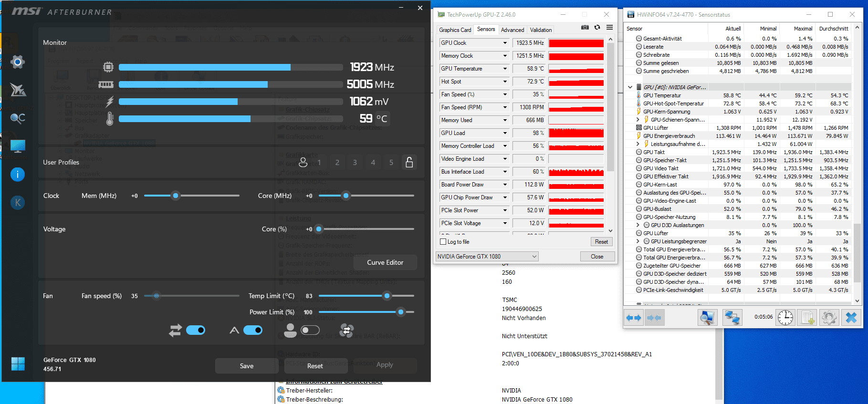
Task: Click the lightning bolt voltage icon
Action: [110, 102]
